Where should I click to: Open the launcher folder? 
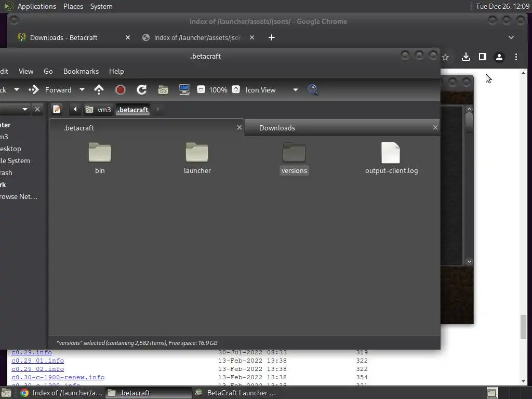coord(197,158)
